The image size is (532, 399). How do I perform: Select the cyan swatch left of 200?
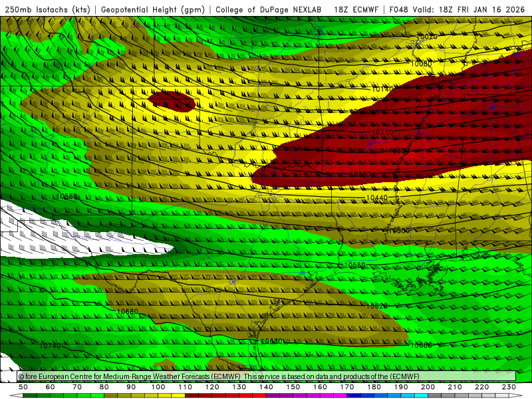pyautogui.click(x=421, y=396)
